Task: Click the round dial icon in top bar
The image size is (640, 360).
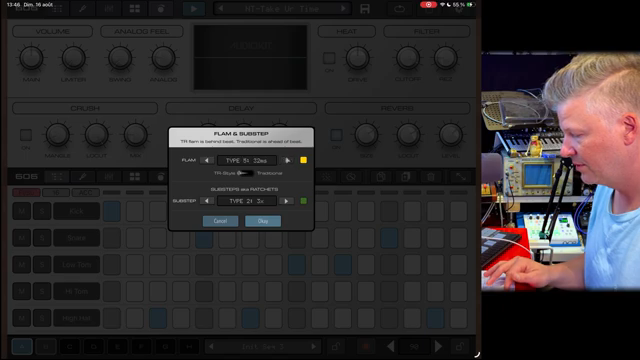Action: (x=161, y=9)
